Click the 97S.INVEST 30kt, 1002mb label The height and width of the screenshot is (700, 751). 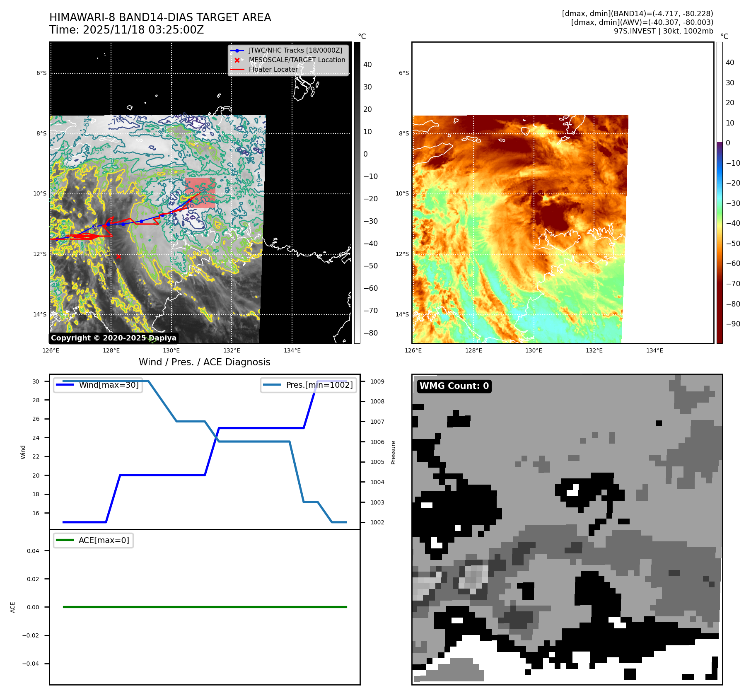click(x=663, y=31)
